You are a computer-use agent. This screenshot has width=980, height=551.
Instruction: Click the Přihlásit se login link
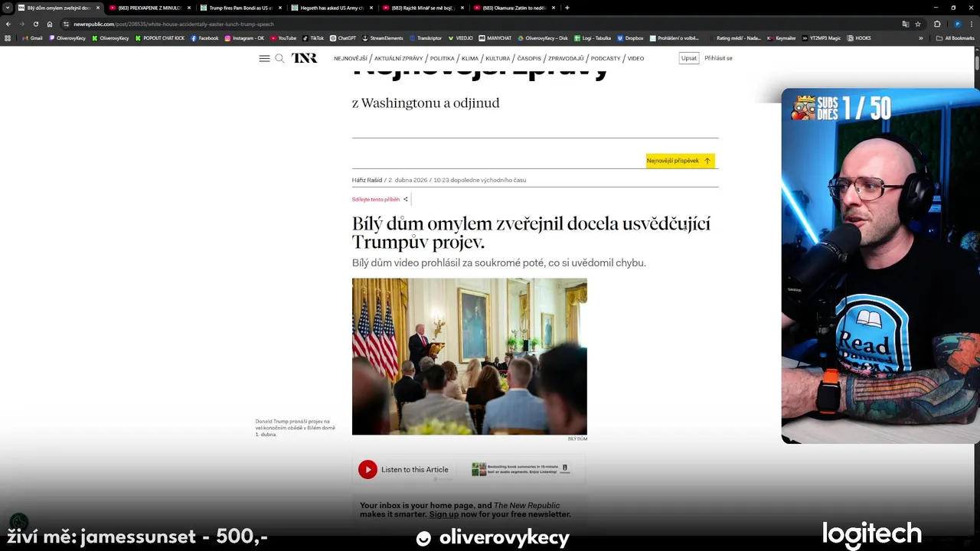[718, 58]
